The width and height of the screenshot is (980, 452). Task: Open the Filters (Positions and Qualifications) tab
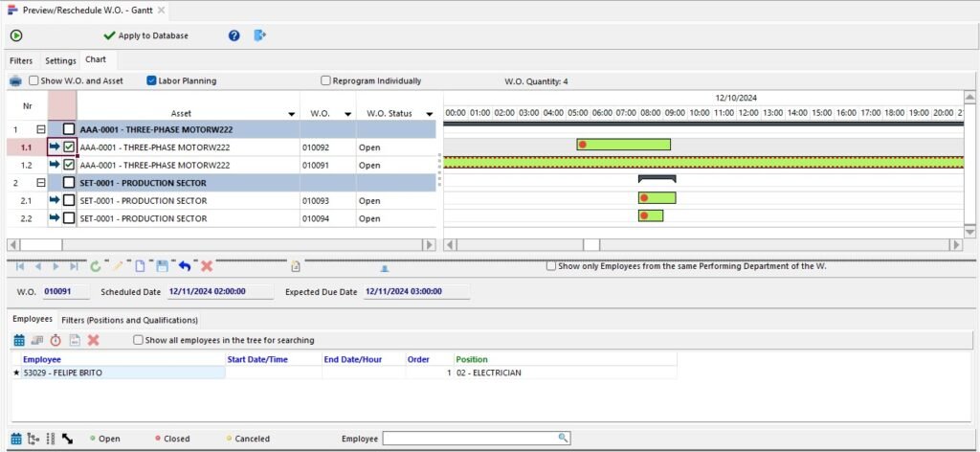click(129, 320)
